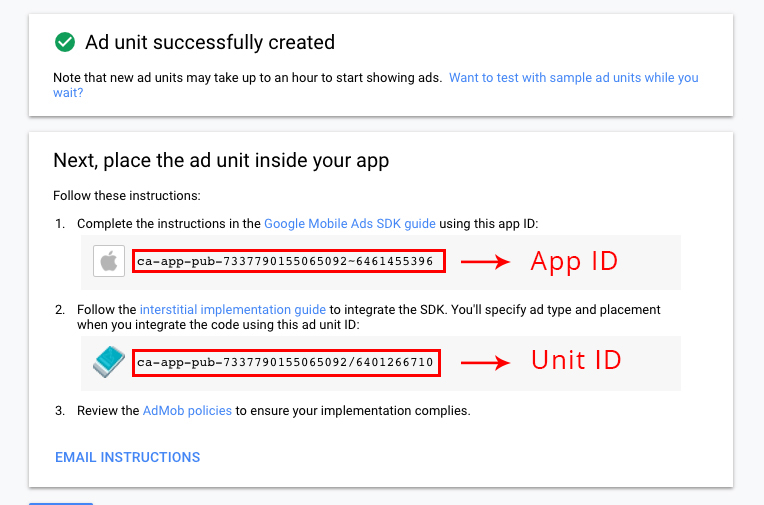This screenshot has height=505, width=764.
Task: Click the Next, place the ad unit heading
Action: (221, 160)
